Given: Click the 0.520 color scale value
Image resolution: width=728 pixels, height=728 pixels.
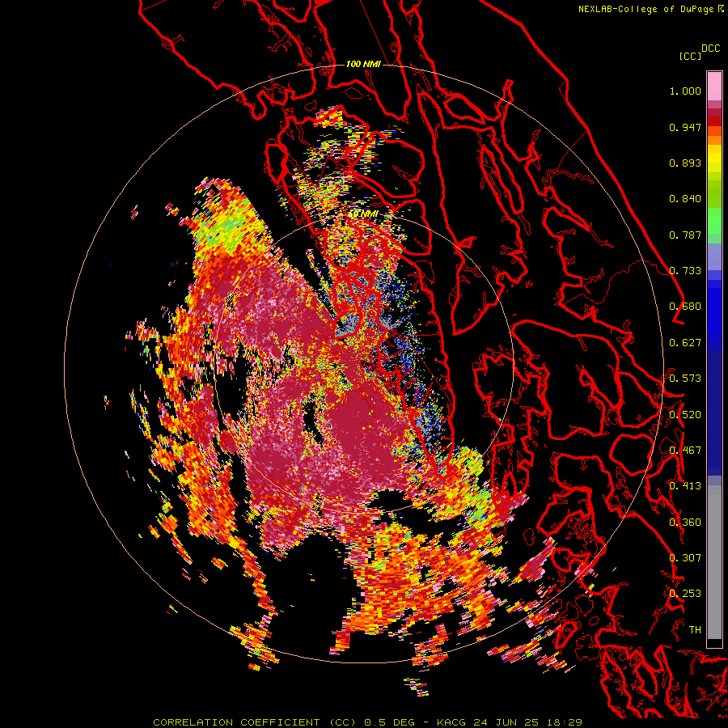Looking at the screenshot, I should [685, 414].
